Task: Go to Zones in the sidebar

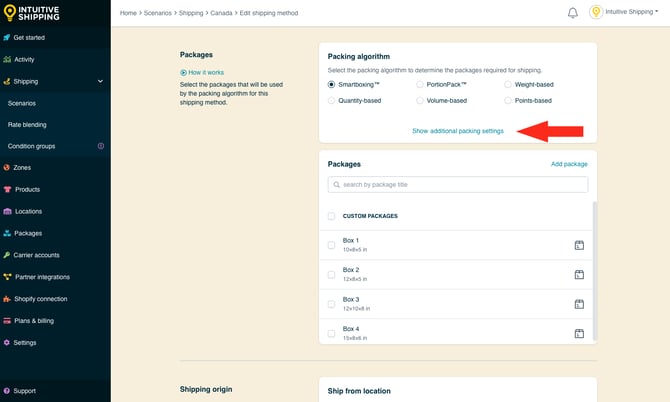Action: pyautogui.click(x=22, y=167)
